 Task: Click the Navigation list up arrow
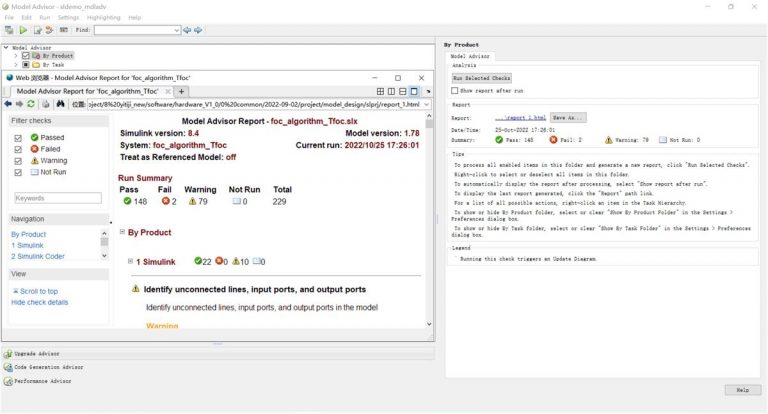click(104, 234)
